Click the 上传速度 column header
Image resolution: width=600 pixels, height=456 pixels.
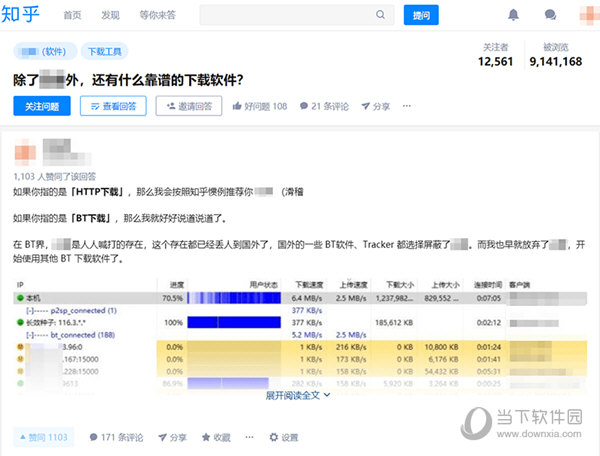354,285
